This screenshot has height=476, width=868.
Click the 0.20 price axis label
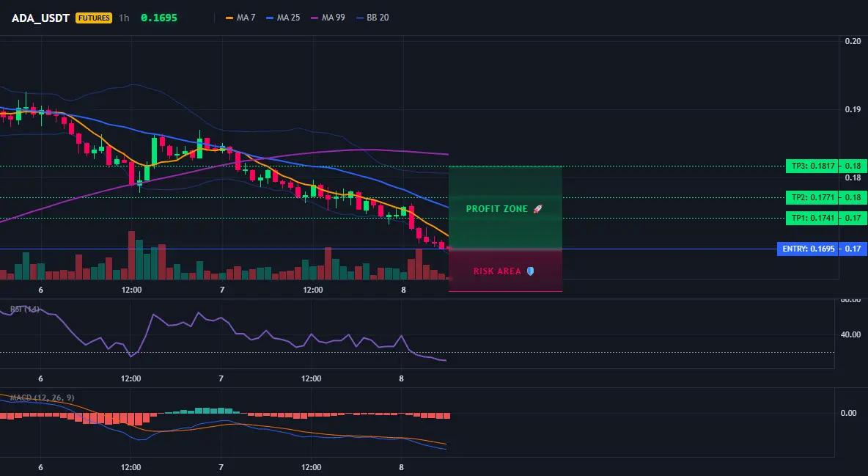coord(853,41)
